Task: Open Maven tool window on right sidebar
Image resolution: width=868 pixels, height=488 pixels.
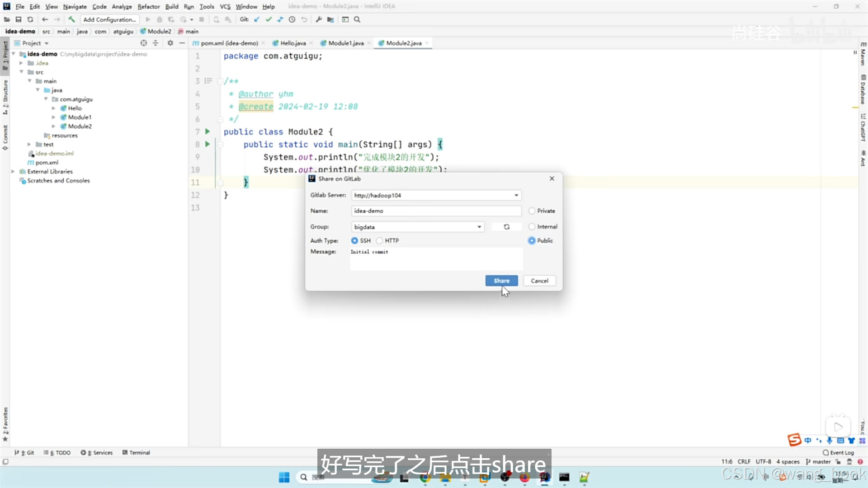Action: tap(863, 54)
